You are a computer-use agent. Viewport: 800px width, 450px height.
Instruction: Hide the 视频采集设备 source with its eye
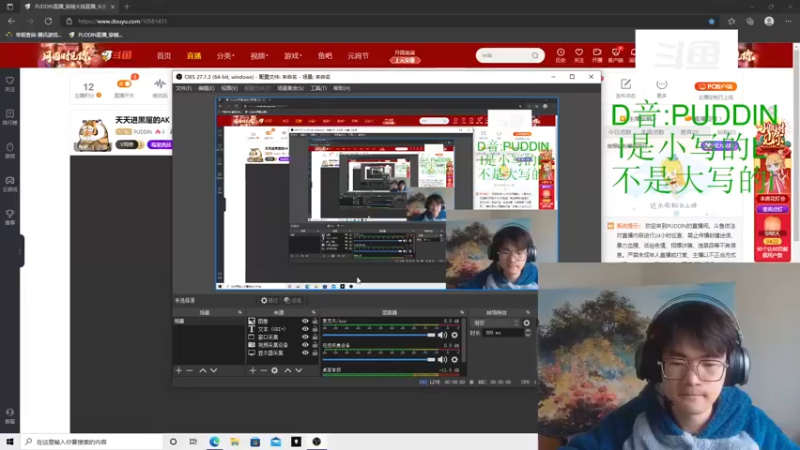tap(305, 345)
